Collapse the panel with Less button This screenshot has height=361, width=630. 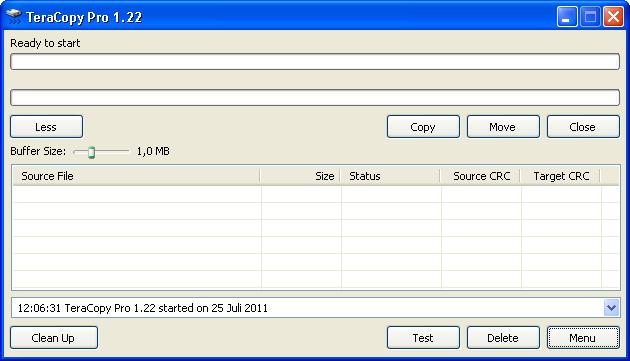(46, 127)
